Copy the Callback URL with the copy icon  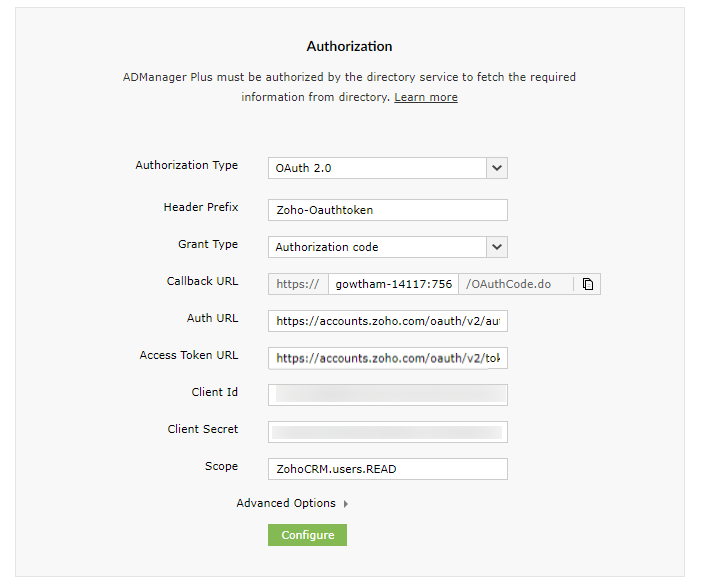pyautogui.click(x=588, y=284)
